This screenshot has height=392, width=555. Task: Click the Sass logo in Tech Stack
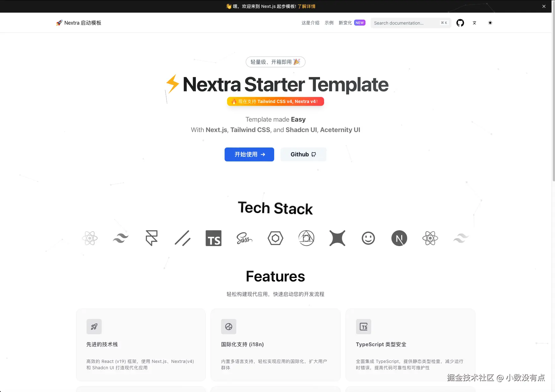[x=244, y=238]
